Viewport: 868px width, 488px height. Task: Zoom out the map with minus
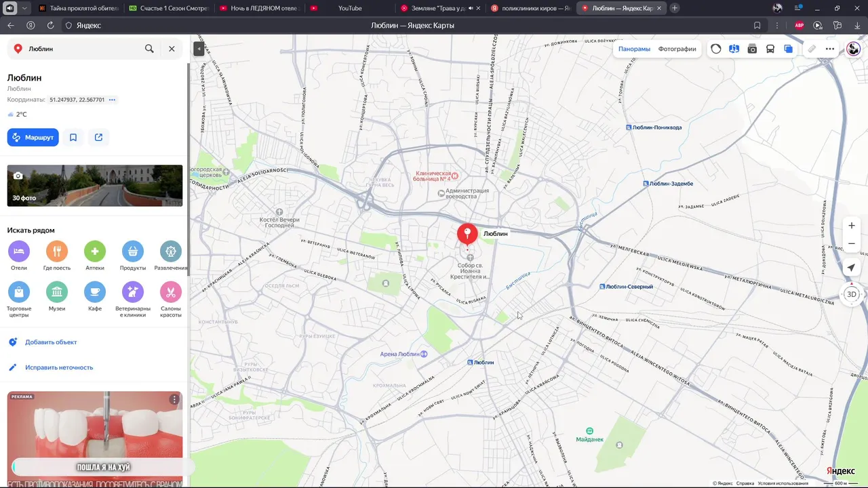pos(852,243)
